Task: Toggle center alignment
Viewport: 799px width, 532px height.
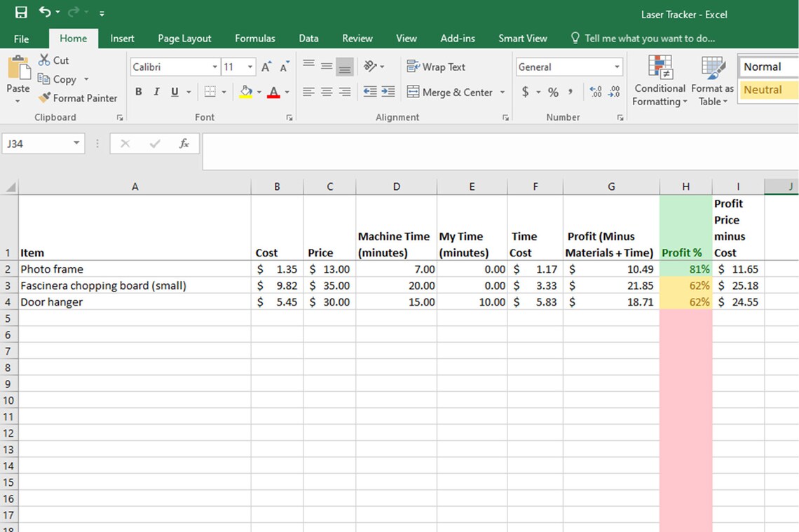Action: pyautogui.click(x=326, y=92)
